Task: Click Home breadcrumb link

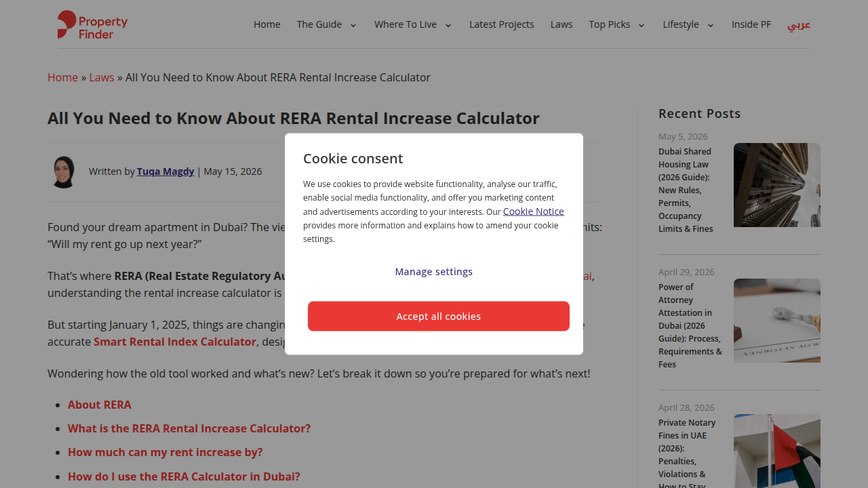Action: [x=62, y=77]
